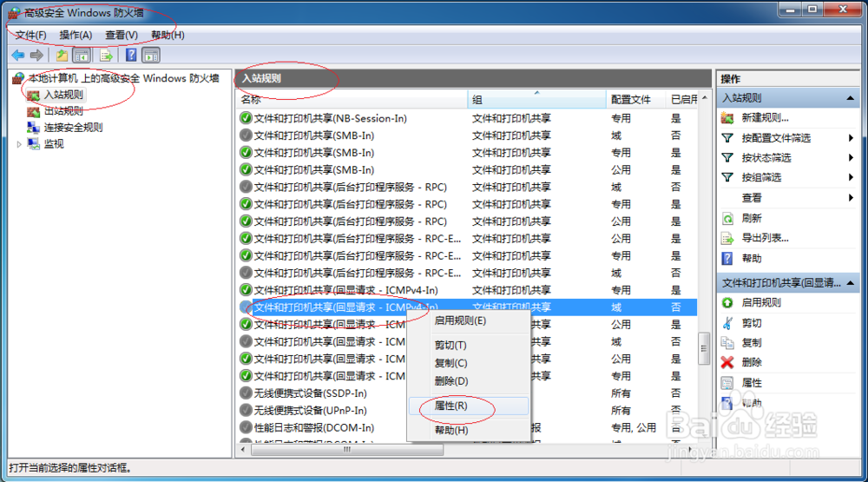Click grey icon of 性能日志和警报(DCOM-In) rule

246,427
